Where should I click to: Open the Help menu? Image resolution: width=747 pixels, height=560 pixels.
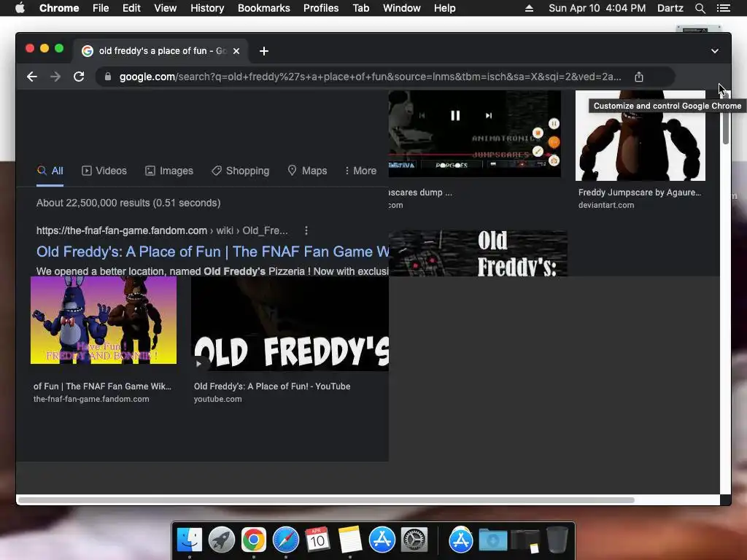[444, 8]
